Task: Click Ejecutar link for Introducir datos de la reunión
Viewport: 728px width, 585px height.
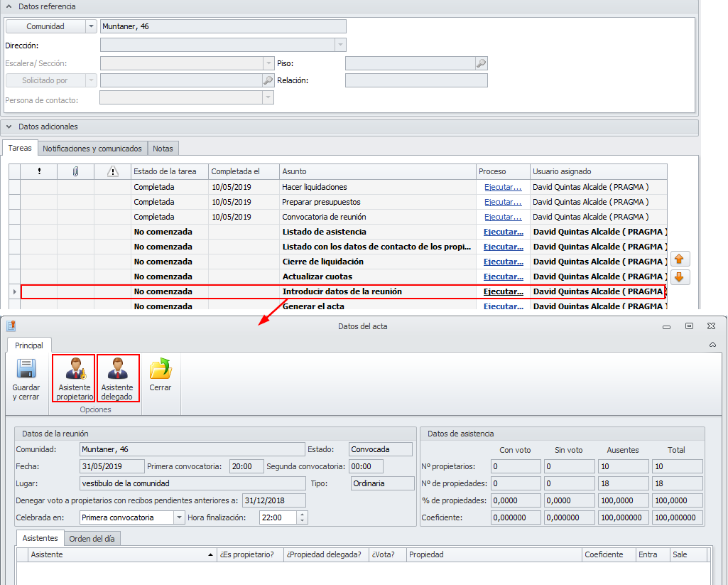Action: [503, 291]
